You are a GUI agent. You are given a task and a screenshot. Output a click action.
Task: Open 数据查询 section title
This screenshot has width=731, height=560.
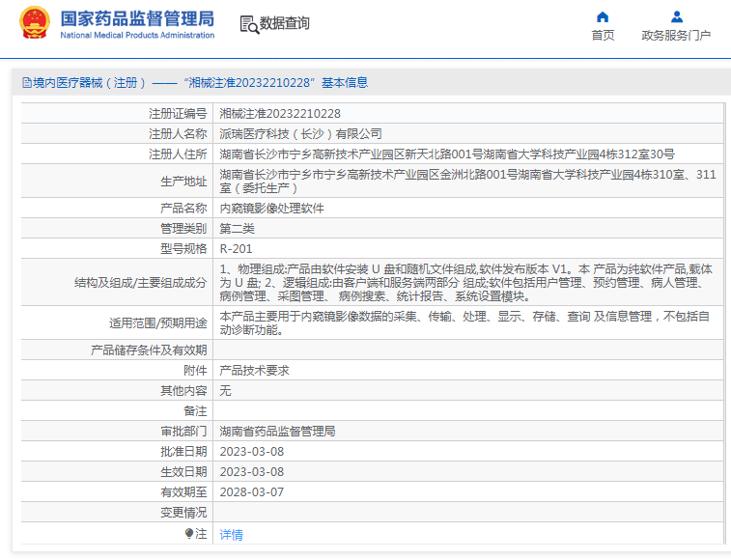(x=284, y=23)
